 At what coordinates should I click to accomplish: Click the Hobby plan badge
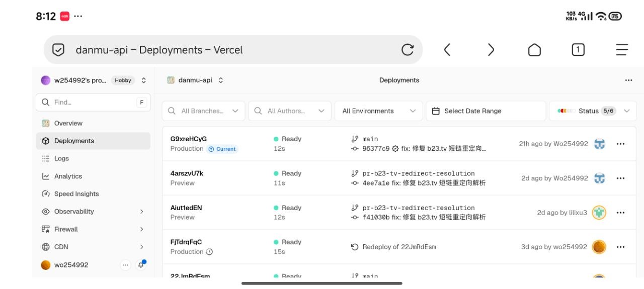click(123, 80)
